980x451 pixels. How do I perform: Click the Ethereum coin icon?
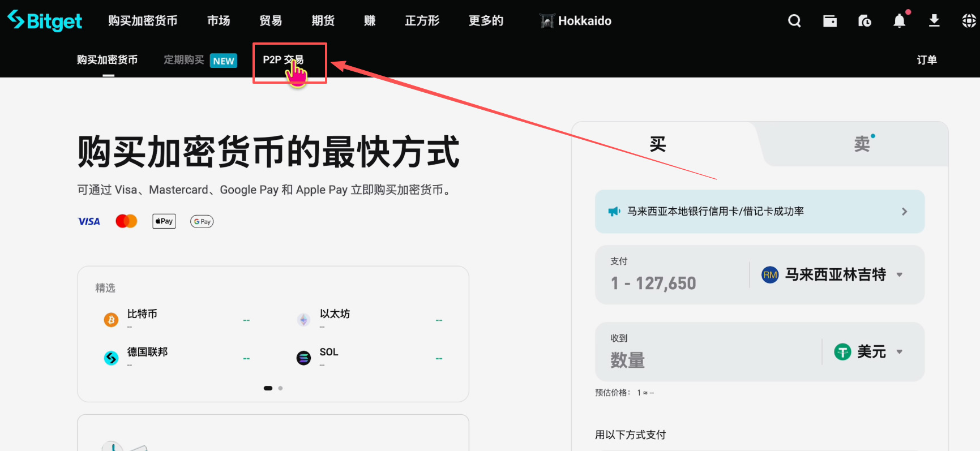(304, 320)
